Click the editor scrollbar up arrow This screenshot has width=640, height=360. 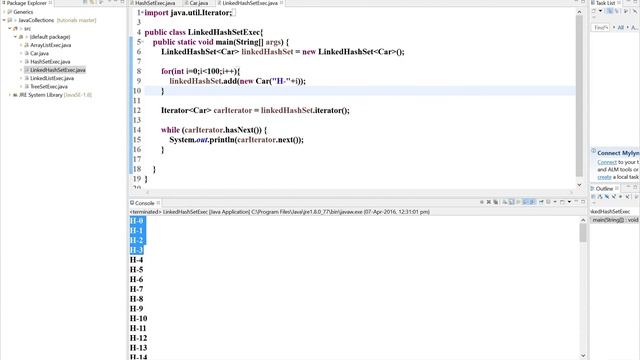coord(579,12)
